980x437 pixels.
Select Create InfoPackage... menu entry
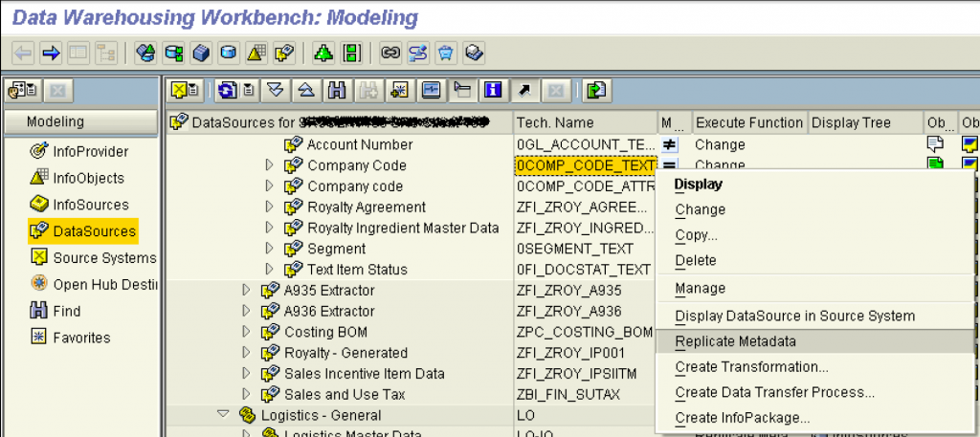[743, 418]
